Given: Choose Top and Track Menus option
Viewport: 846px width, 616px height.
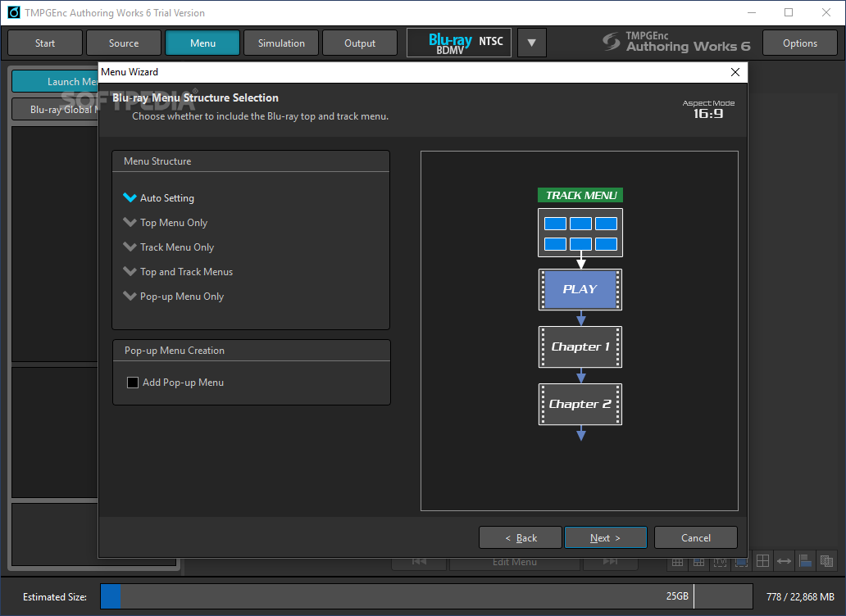Looking at the screenshot, I should tap(178, 272).
